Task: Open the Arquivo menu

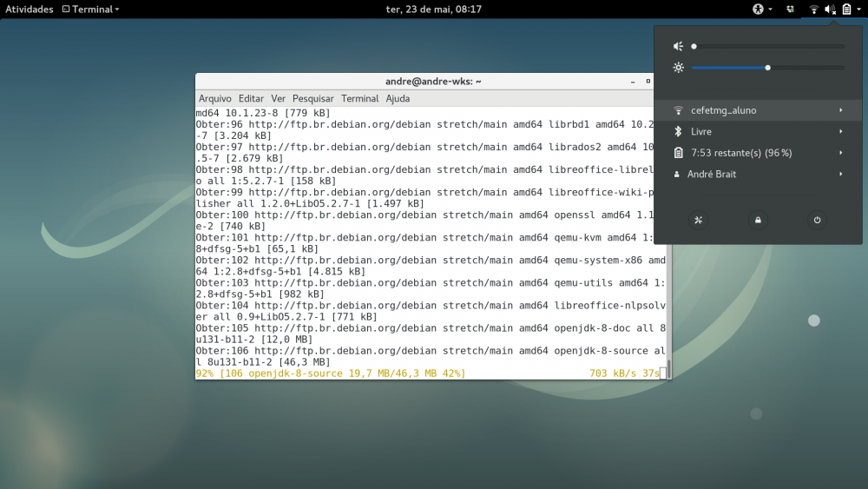Action: click(215, 99)
